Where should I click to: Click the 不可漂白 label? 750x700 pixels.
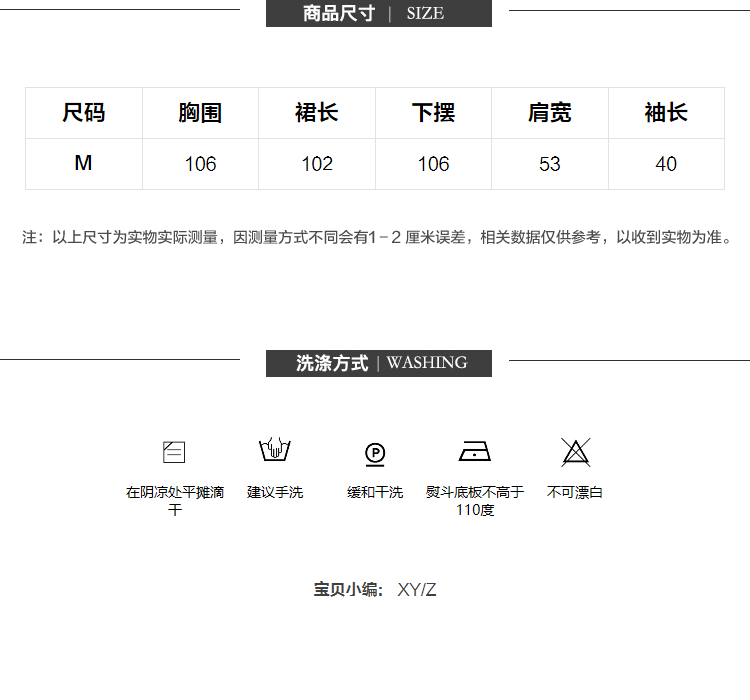pos(575,492)
